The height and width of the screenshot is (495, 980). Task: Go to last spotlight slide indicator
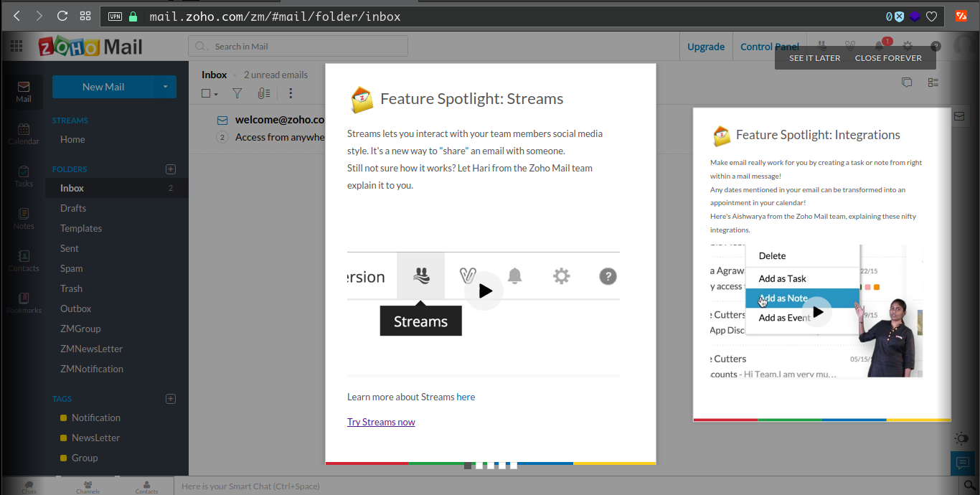click(514, 466)
